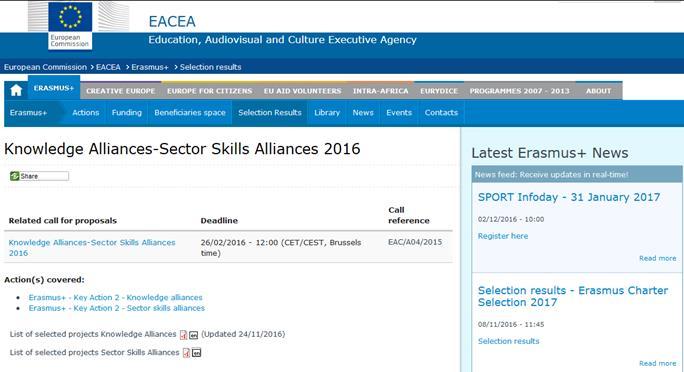Click European Commission breadcrumb link

pos(45,67)
